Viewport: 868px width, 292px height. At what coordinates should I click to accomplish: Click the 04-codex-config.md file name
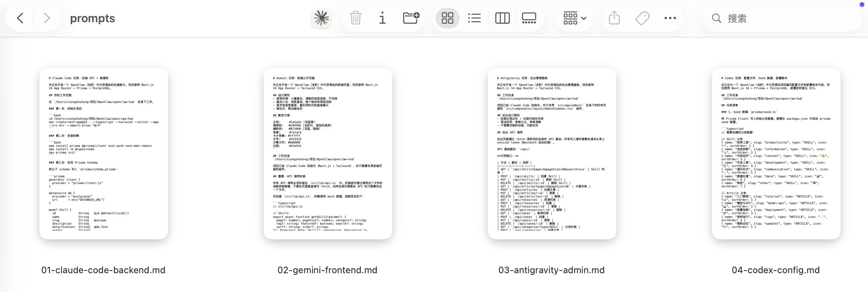click(775, 270)
